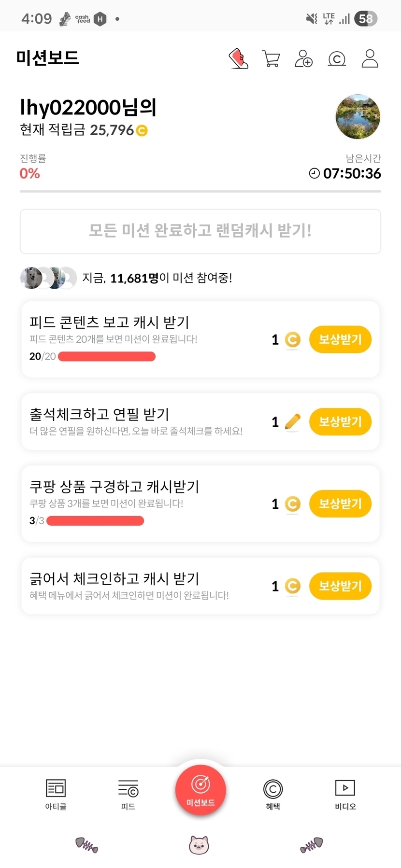Switch to the 피드 tab
The height and width of the screenshot is (868, 401).
(x=128, y=794)
